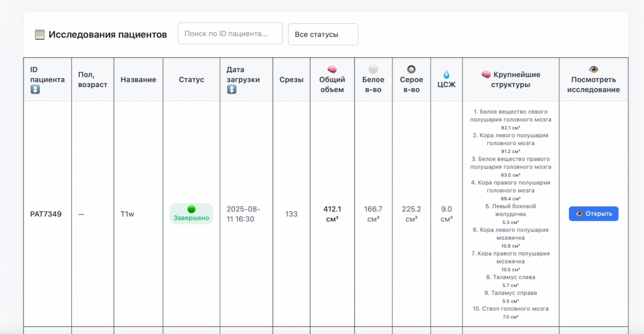
Task: Click the Статус column header
Action: point(191,80)
